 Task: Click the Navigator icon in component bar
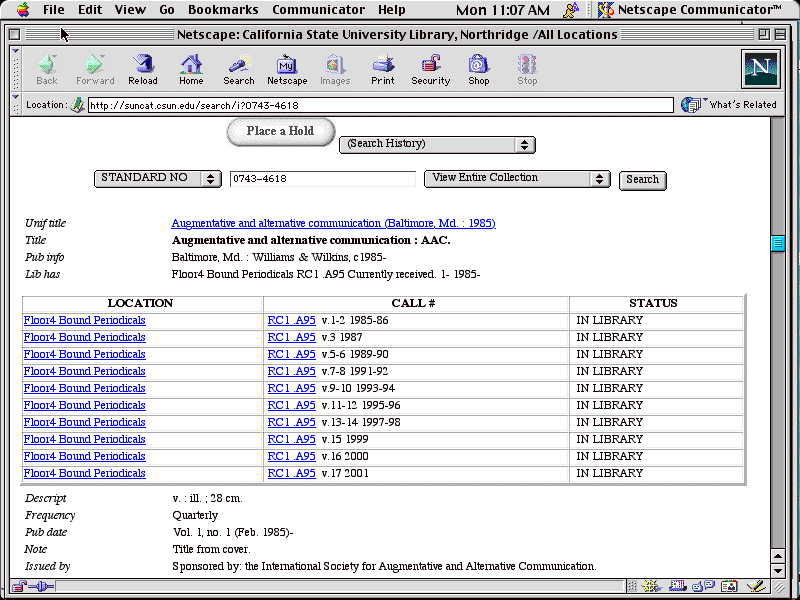pyautogui.click(x=649, y=587)
